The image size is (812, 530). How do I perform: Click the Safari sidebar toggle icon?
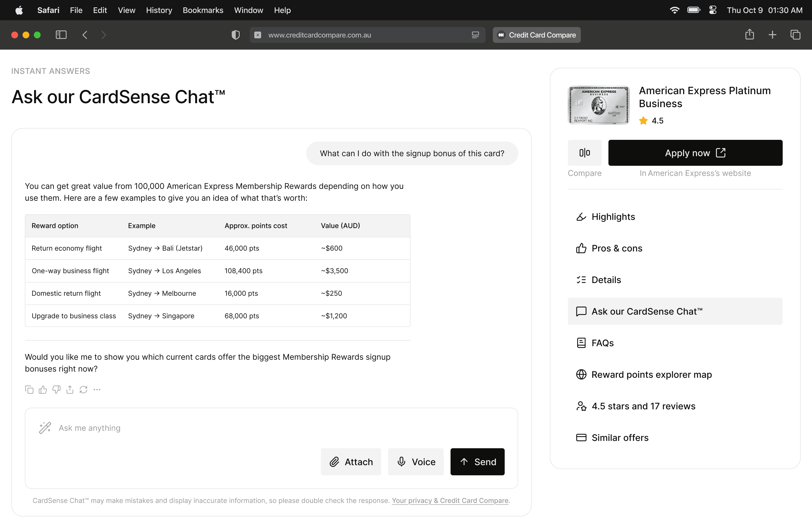(61, 35)
